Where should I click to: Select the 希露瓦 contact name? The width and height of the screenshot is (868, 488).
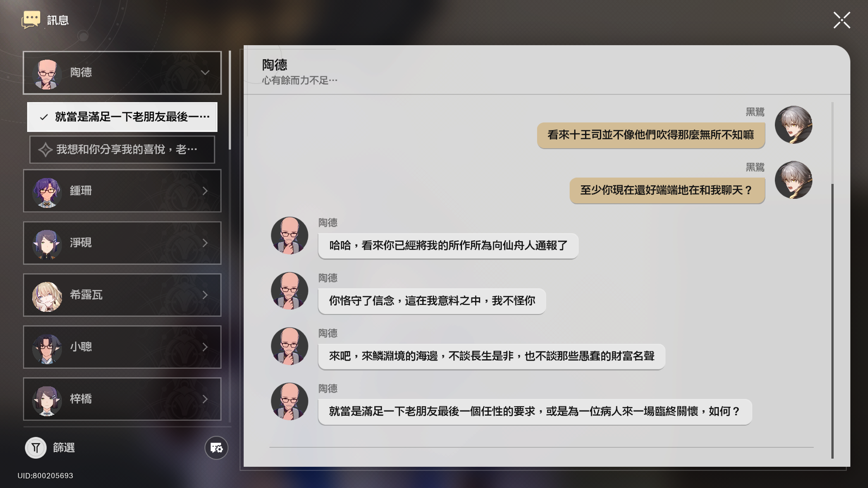point(86,295)
